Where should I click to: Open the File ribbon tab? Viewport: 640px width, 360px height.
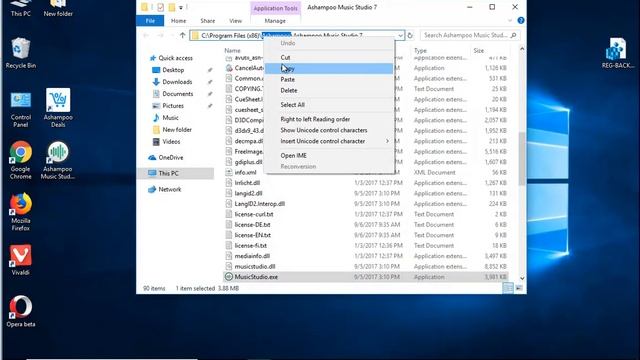point(150,21)
